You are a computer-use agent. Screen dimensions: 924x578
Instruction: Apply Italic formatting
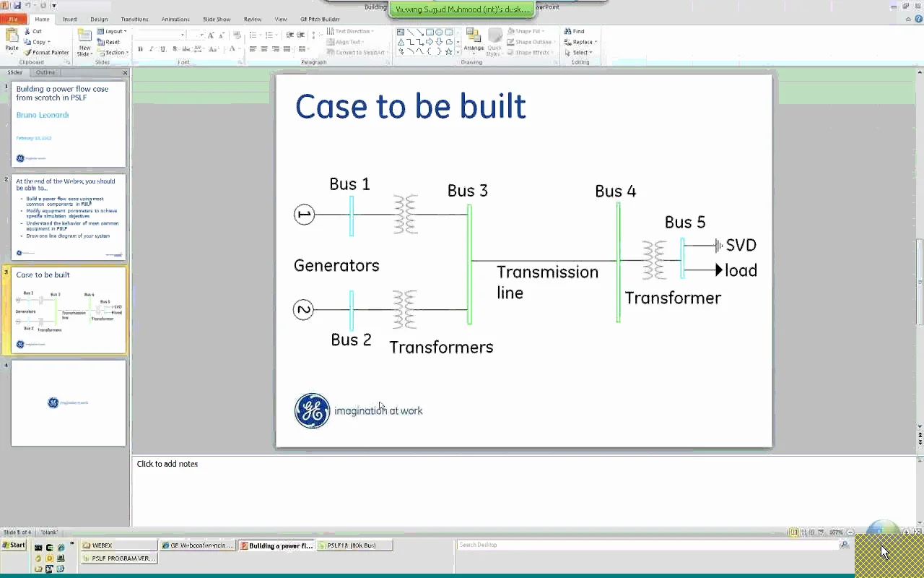click(151, 49)
